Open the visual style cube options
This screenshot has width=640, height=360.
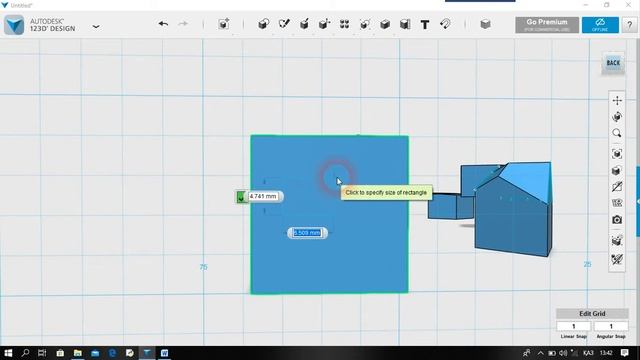tap(617, 171)
